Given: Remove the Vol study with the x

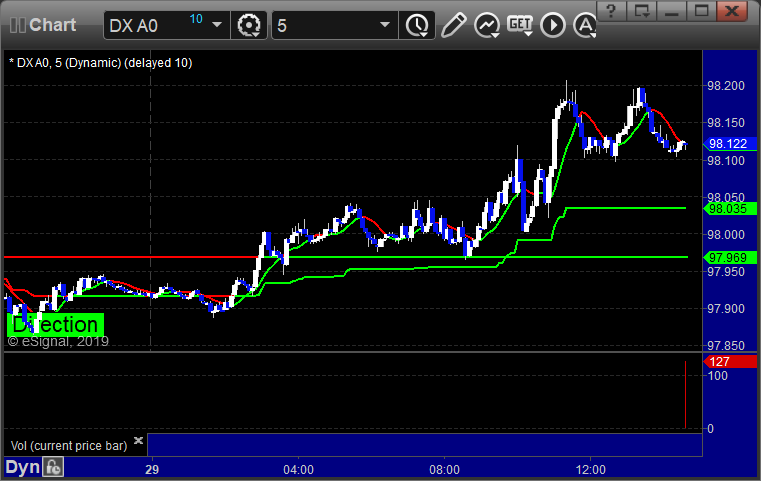Looking at the screenshot, I should click(138, 440).
